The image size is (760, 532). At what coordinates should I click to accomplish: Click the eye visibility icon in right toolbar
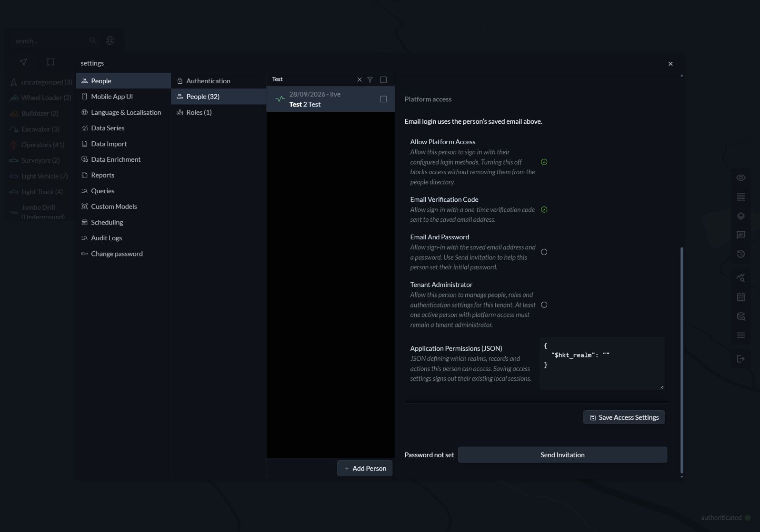[740, 177]
